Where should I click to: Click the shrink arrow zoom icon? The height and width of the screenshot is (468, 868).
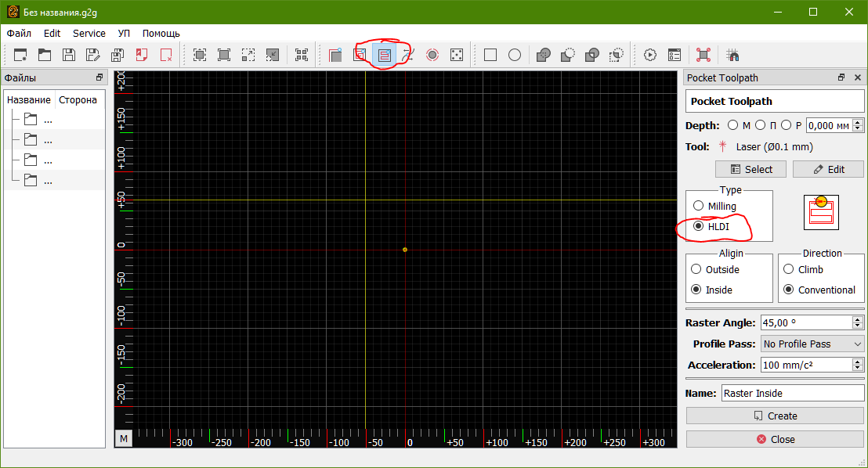(273, 55)
